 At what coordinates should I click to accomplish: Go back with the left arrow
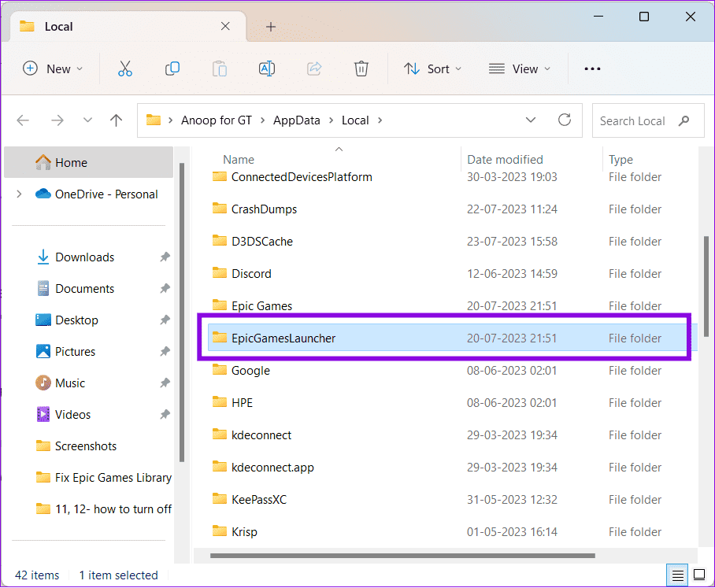click(x=23, y=120)
